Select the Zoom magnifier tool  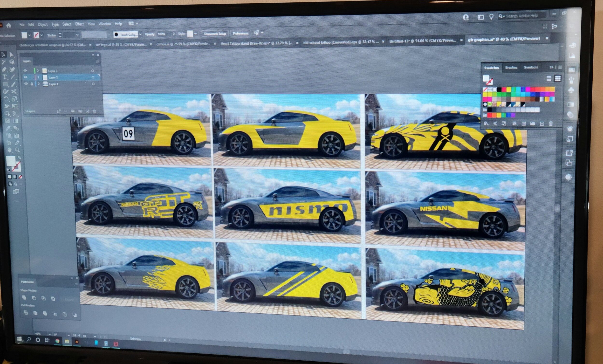point(17,150)
